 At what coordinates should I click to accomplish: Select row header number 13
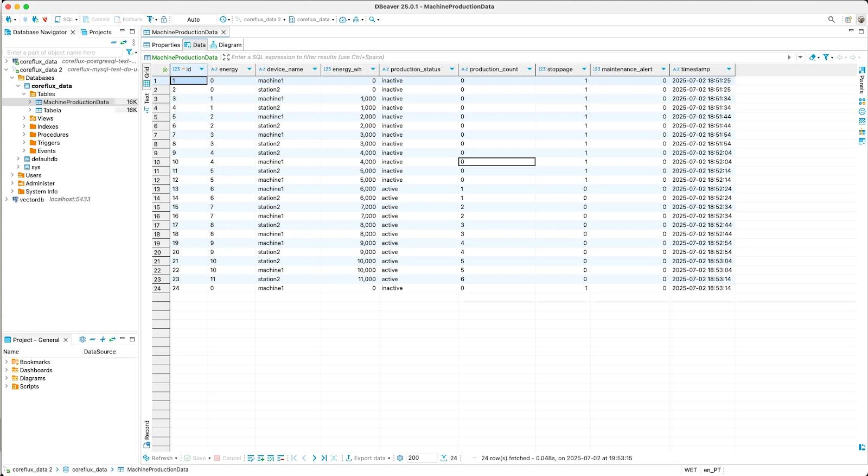point(161,189)
